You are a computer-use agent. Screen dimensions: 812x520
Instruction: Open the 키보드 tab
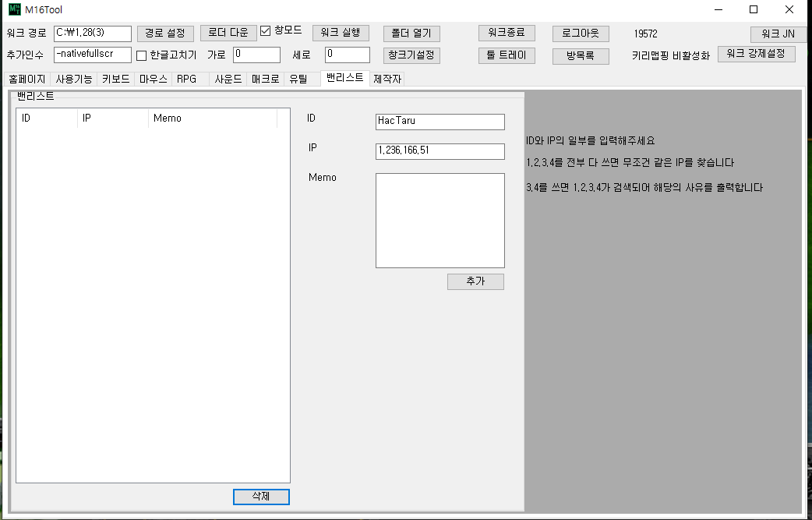coord(116,80)
